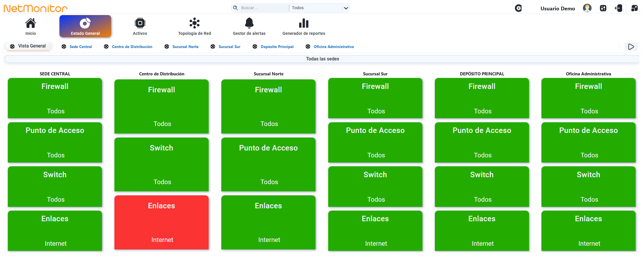The height and width of the screenshot is (267, 644).
Task: Click the logout arrow icon in the header
Action: coord(618,8)
